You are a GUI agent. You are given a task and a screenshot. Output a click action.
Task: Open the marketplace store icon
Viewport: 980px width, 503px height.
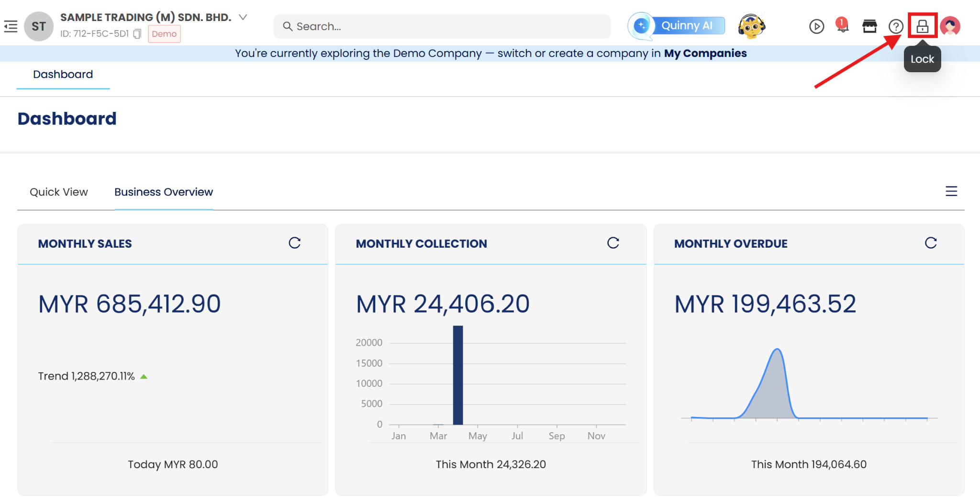click(x=869, y=26)
